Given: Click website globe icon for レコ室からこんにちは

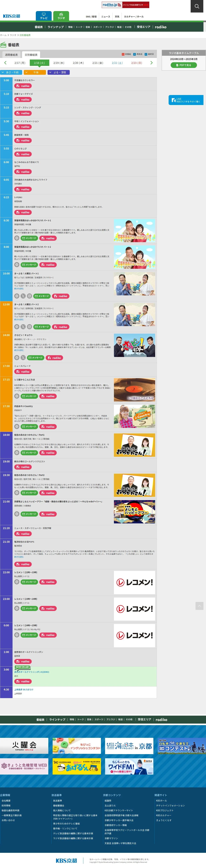Looking at the screenshot, I should 16,396.
